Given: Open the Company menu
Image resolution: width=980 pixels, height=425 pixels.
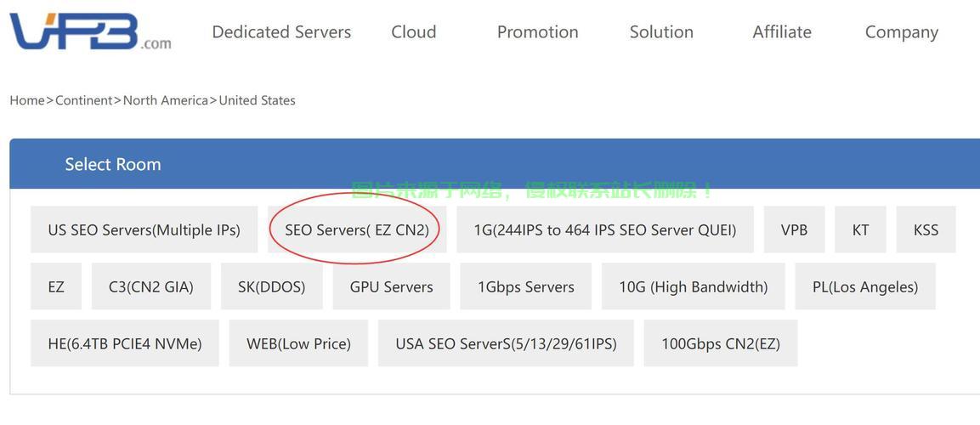Looking at the screenshot, I should coord(901,32).
